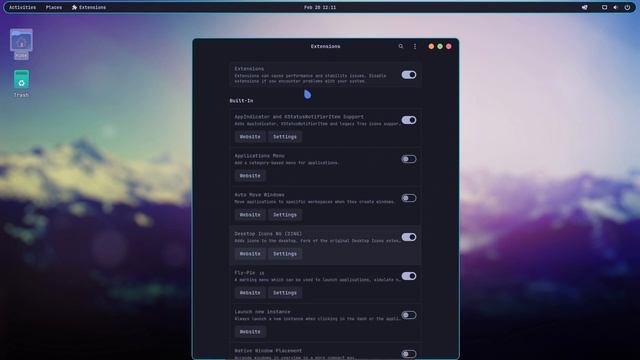Turn off the Fly-Pie extension switch
Viewport: 640px width, 360px height.
pyautogui.click(x=409, y=276)
